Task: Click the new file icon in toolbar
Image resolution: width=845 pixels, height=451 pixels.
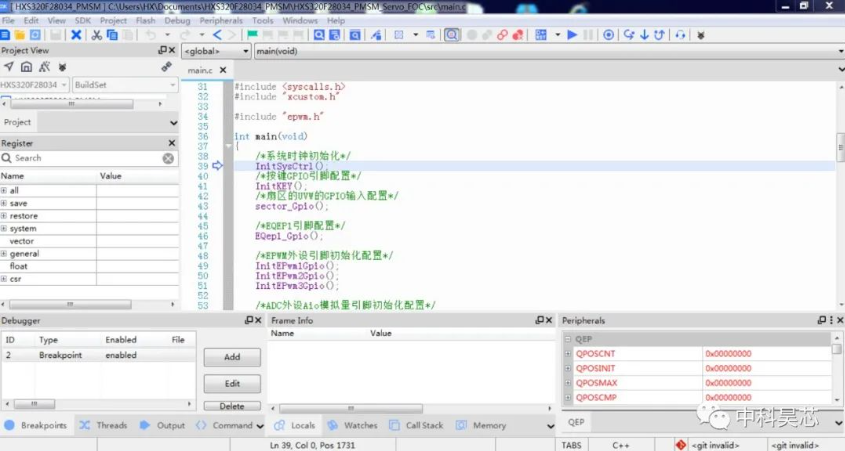Action: (5, 35)
